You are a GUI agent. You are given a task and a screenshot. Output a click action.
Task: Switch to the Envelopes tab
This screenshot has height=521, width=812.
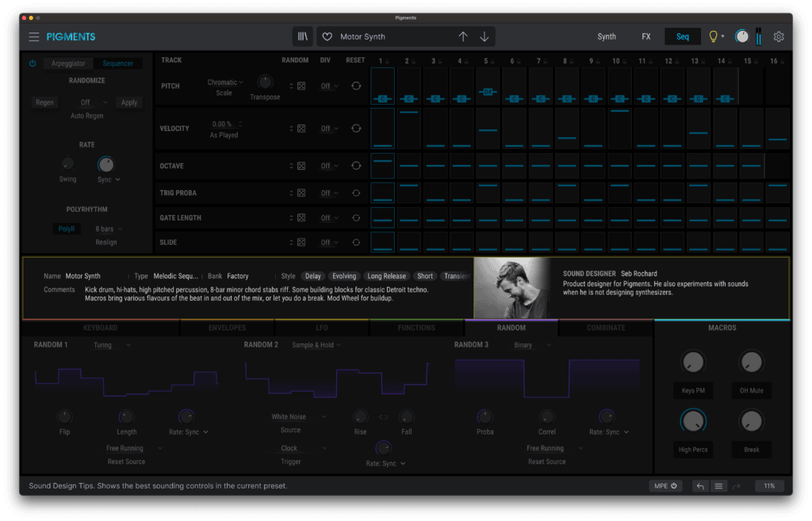pos(228,328)
